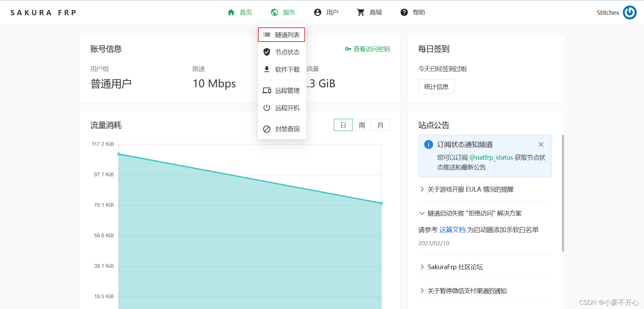This screenshot has height=309, width=644.
Task: Select 远程开机 menu entry
Action: point(282,108)
